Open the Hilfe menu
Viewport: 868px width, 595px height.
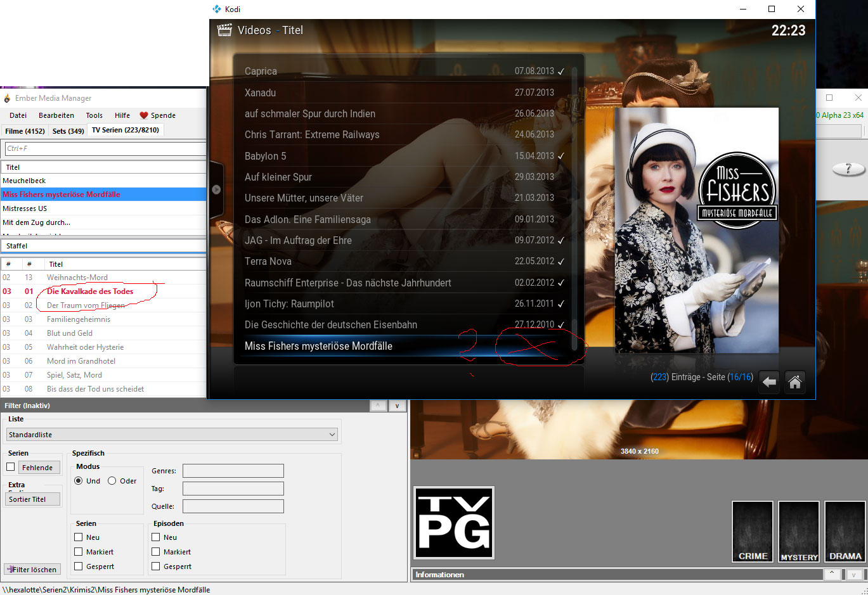tap(122, 115)
